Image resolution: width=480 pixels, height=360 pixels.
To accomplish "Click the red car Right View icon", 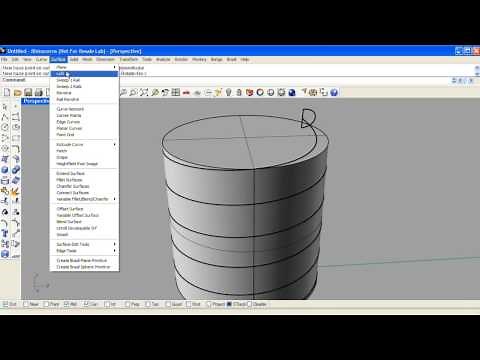I will (x=186, y=92).
